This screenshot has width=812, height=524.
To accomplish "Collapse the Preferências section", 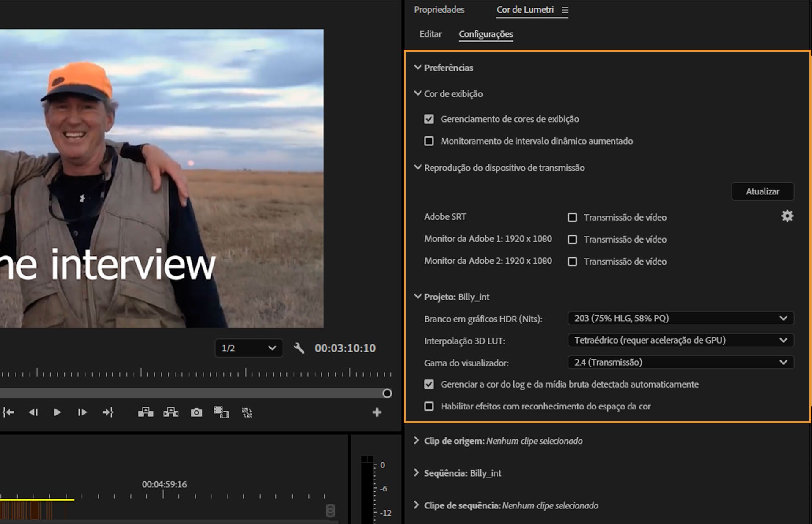I will (x=418, y=67).
